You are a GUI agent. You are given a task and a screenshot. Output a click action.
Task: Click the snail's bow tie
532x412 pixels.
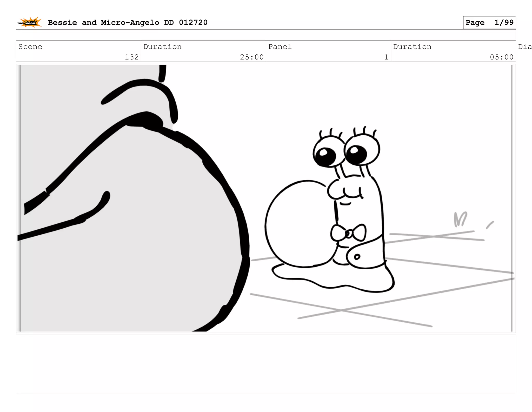[x=348, y=233]
